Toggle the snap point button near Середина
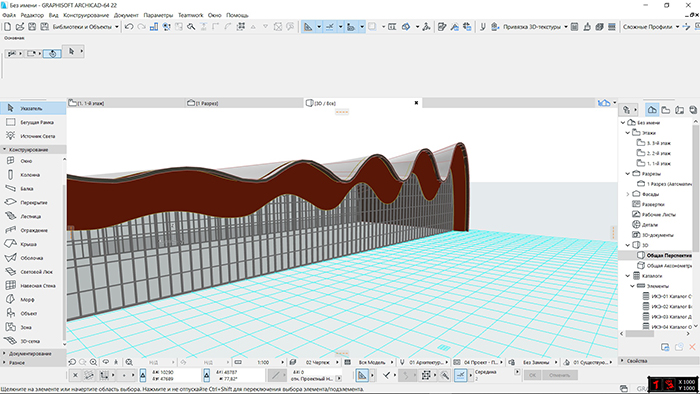This screenshot has height=394, width=700. point(461,376)
